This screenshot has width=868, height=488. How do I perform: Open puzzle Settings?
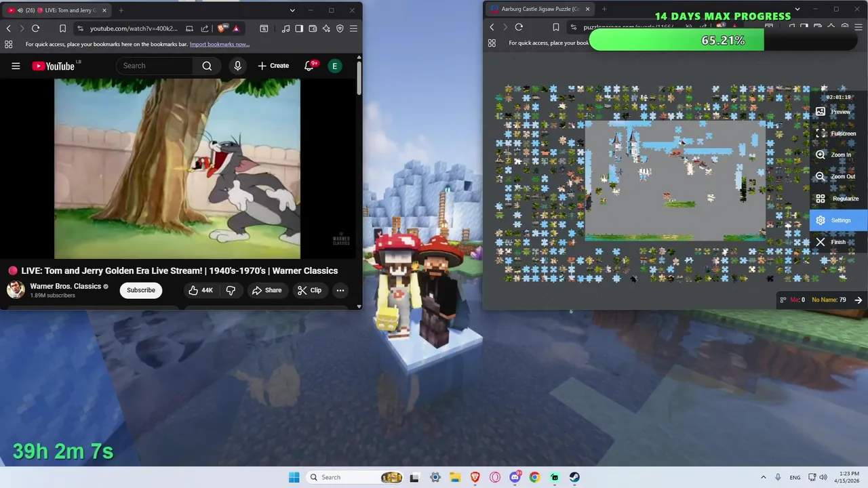click(x=838, y=220)
